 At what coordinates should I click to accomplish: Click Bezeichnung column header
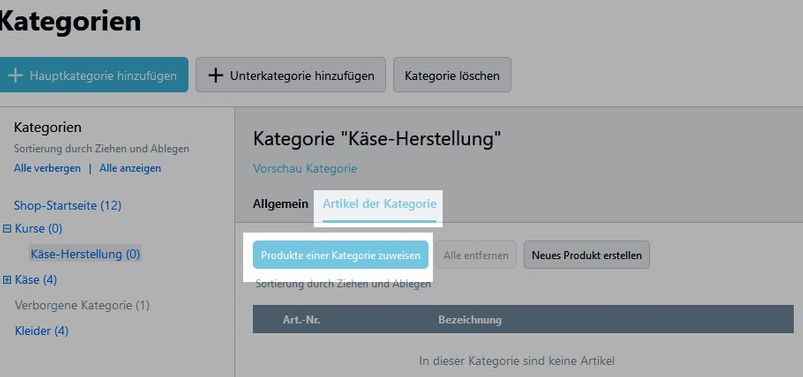(x=470, y=320)
